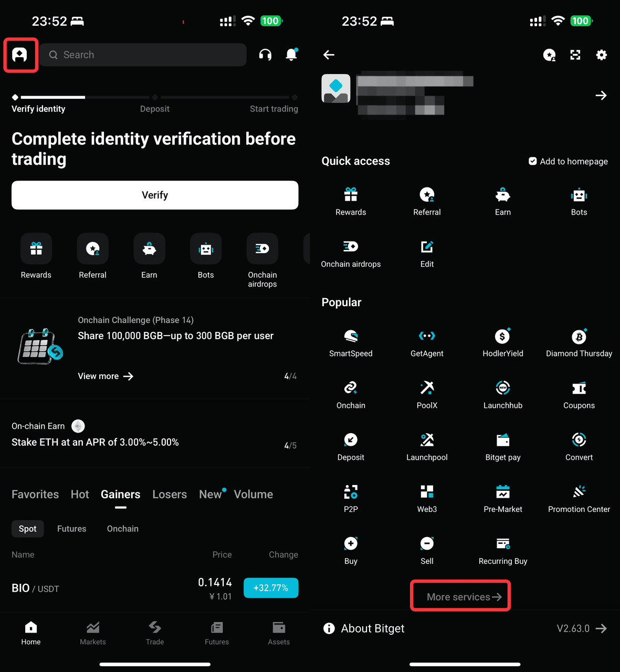Viewport: 620px width, 672px height.
Task: Open Promotion Center service
Action: point(579,498)
